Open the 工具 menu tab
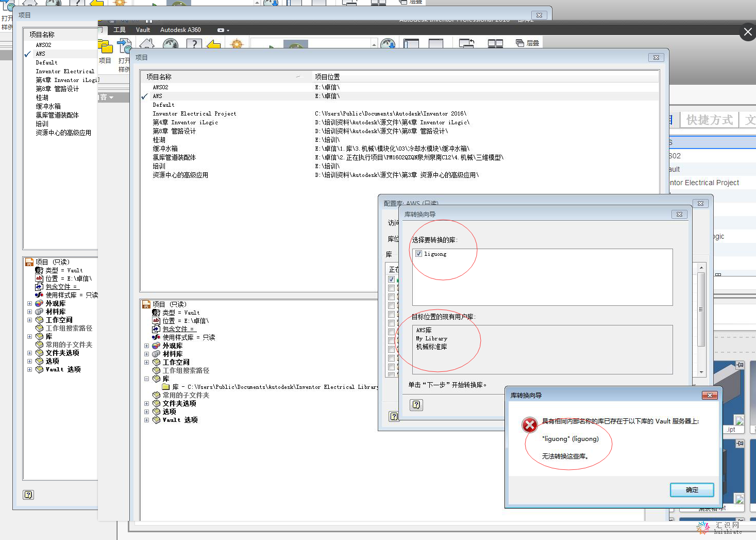756x540 pixels. 120,30
